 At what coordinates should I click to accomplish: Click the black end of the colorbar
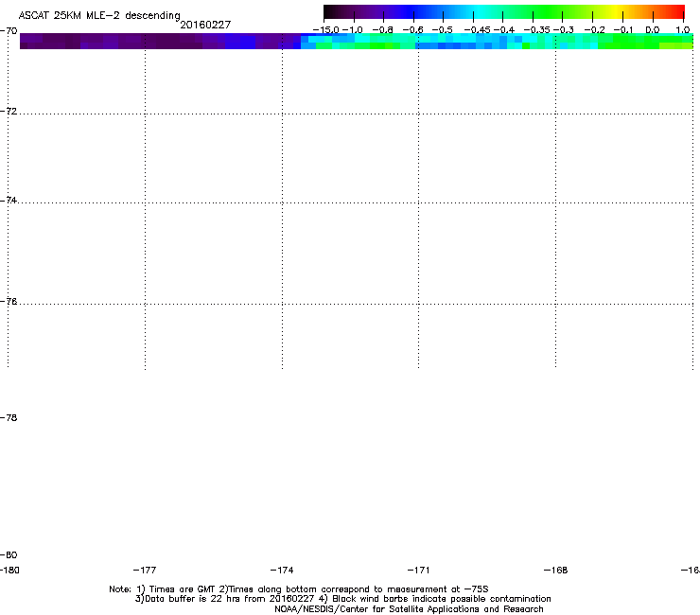click(x=331, y=11)
